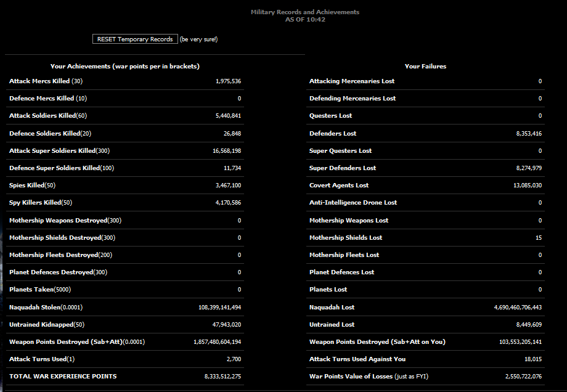Click the Attack Super Soldiers Killed row label

point(59,151)
